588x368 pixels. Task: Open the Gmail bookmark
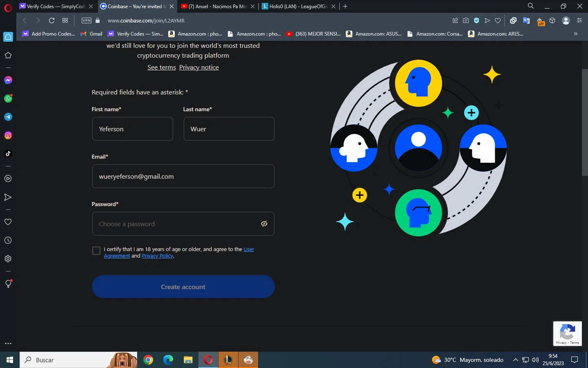pyautogui.click(x=91, y=34)
